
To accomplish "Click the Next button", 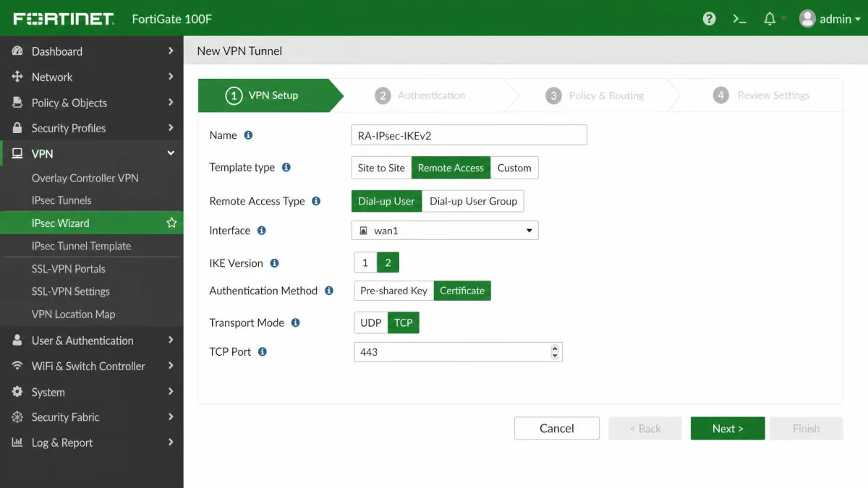I will pos(728,428).
